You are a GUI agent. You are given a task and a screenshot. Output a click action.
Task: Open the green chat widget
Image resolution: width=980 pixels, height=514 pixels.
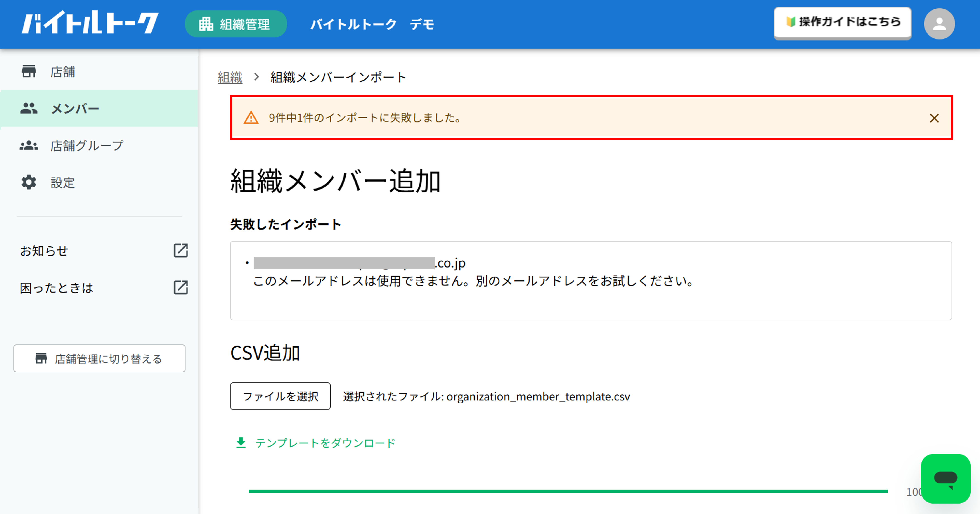946,479
